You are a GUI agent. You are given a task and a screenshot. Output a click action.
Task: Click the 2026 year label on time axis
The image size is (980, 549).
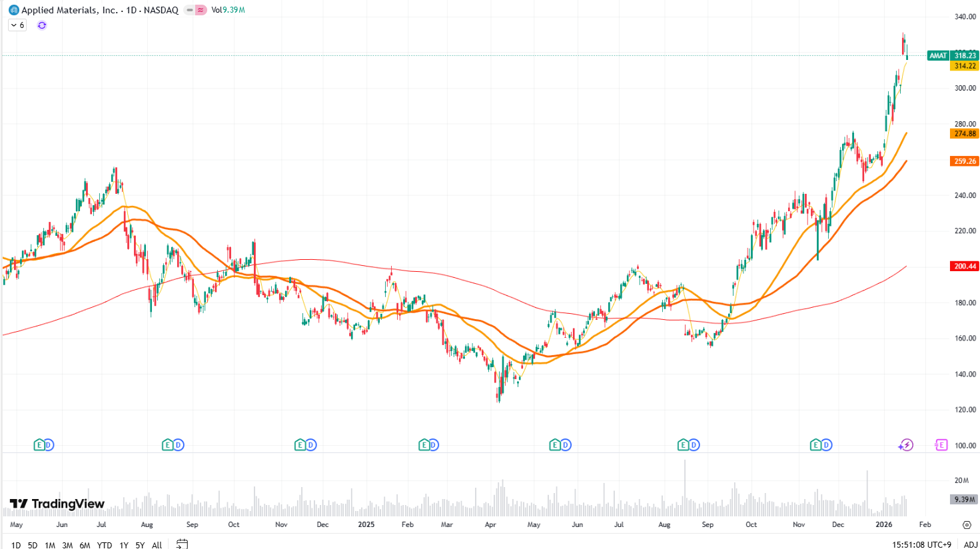click(883, 525)
